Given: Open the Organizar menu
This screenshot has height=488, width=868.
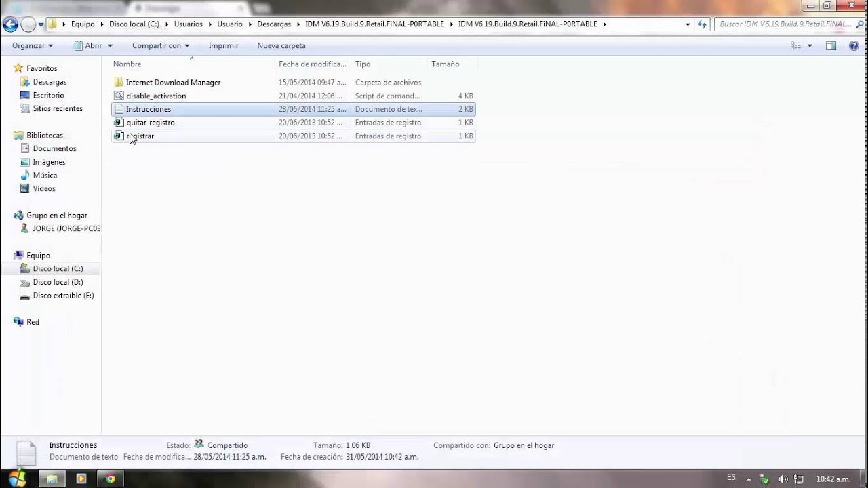Looking at the screenshot, I should point(33,45).
